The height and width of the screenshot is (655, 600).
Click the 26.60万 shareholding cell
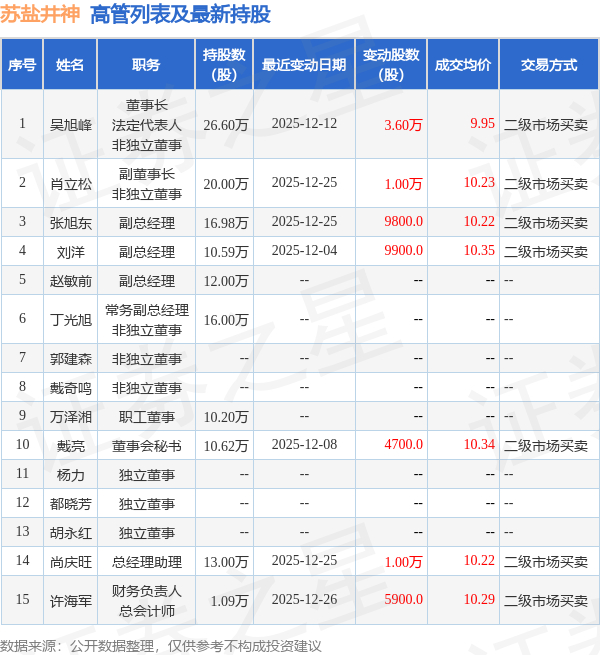(226, 124)
